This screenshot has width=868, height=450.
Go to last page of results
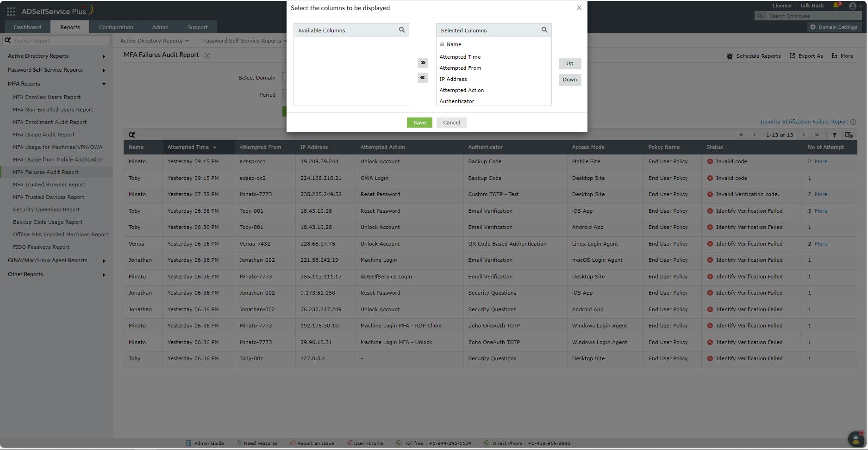[x=817, y=135]
